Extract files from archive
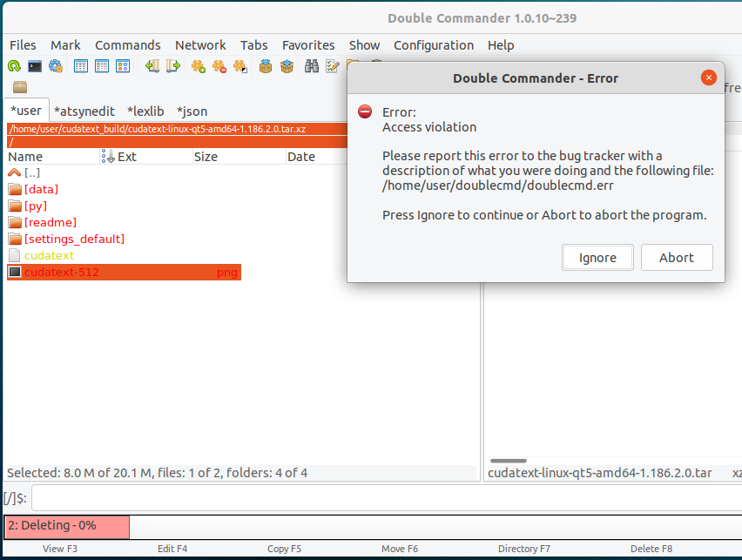Screen dimensions: 742x560 tap(287, 65)
